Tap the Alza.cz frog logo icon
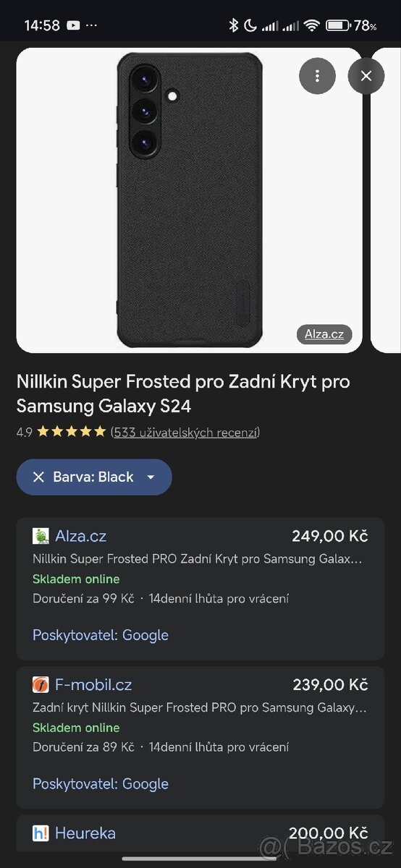The width and height of the screenshot is (401, 868). click(41, 536)
